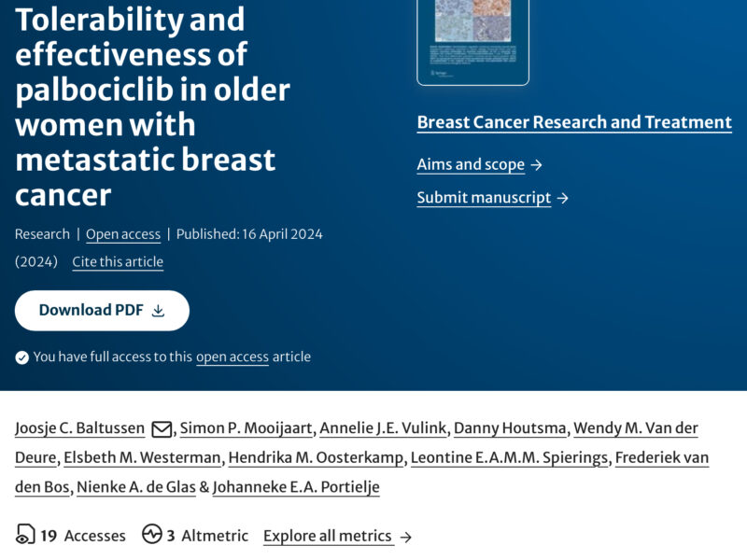
Task: Click the Altmetric heartbeat icon
Action: point(151,535)
